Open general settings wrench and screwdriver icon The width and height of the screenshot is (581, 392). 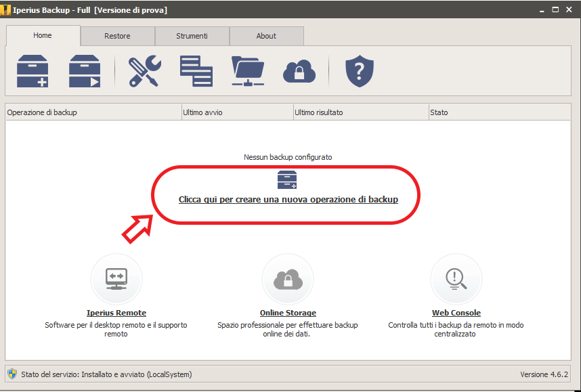(x=144, y=71)
